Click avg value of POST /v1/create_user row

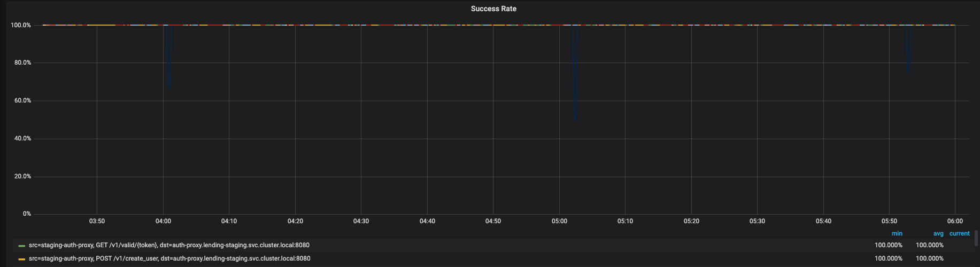click(929, 258)
